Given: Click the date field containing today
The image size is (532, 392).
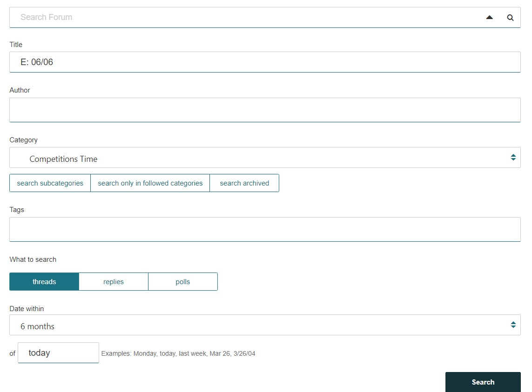Looking at the screenshot, I should (x=58, y=352).
